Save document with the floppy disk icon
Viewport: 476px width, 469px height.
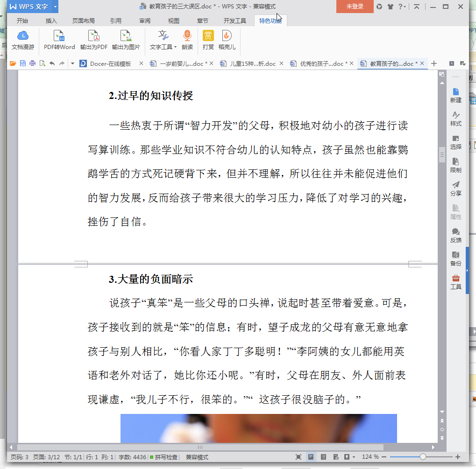pos(23,63)
